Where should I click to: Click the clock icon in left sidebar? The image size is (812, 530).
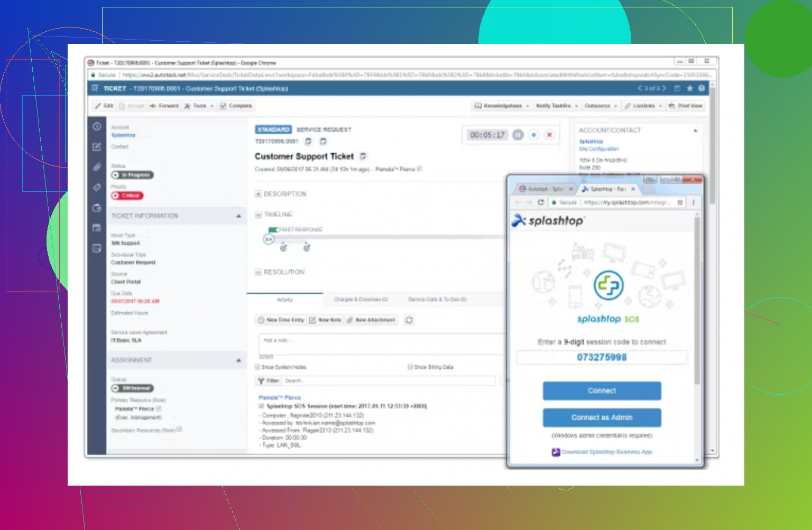pos(97,126)
